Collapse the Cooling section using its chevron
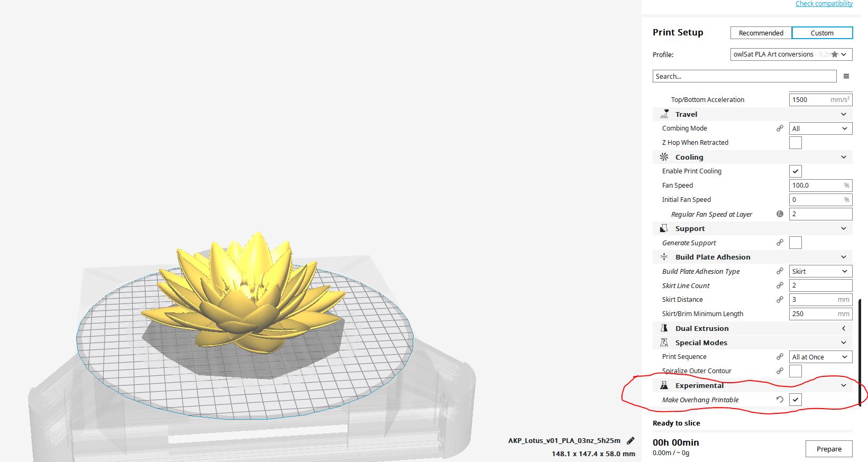The width and height of the screenshot is (868, 462). point(844,157)
